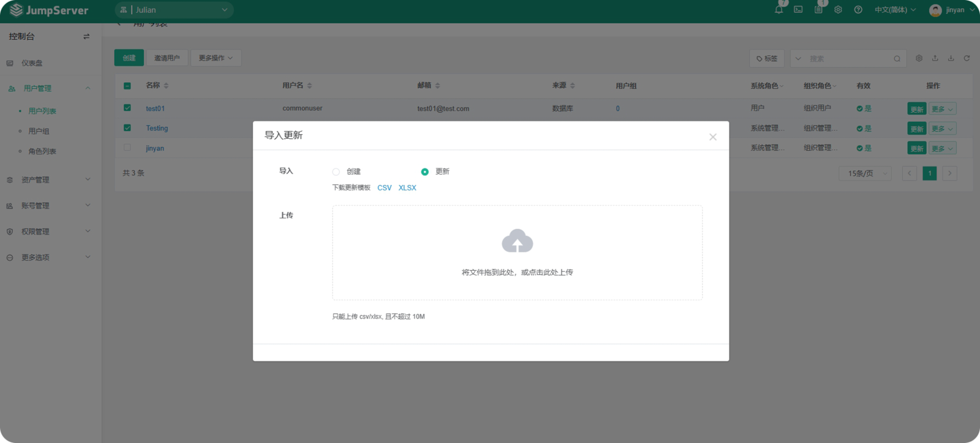Open system settings gear in top bar
The image size is (980, 443).
pyautogui.click(x=838, y=10)
